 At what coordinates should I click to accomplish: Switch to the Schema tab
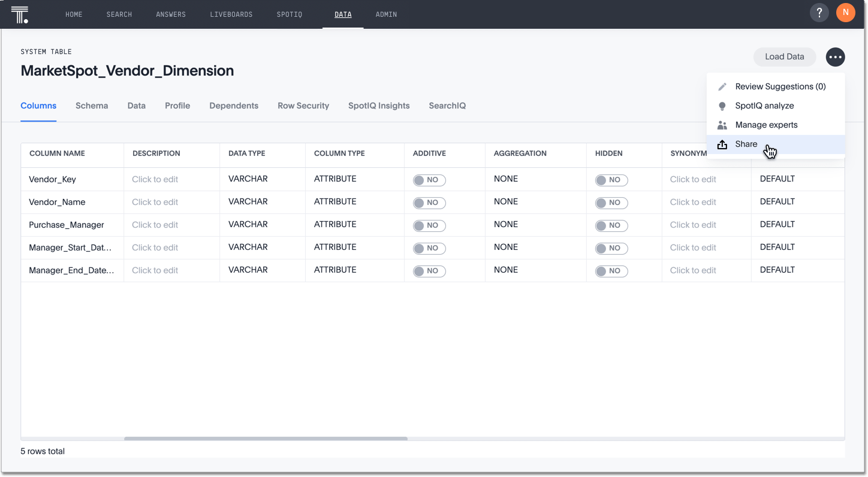(x=92, y=106)
